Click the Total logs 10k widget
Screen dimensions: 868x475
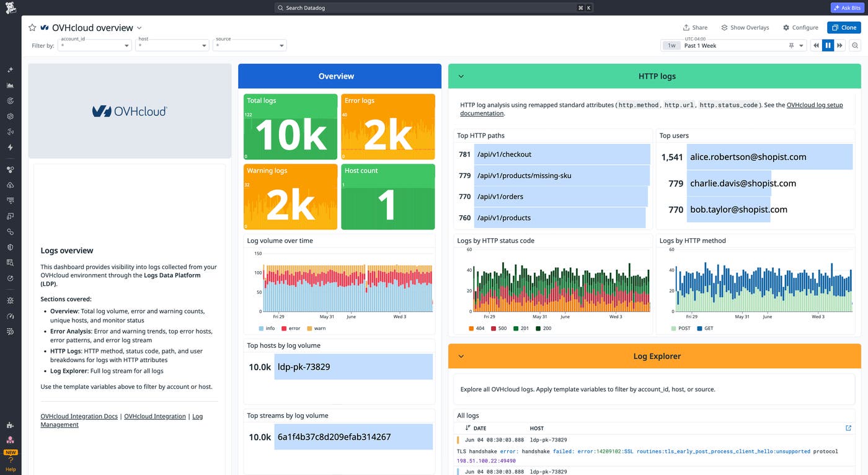coord(291,127)
